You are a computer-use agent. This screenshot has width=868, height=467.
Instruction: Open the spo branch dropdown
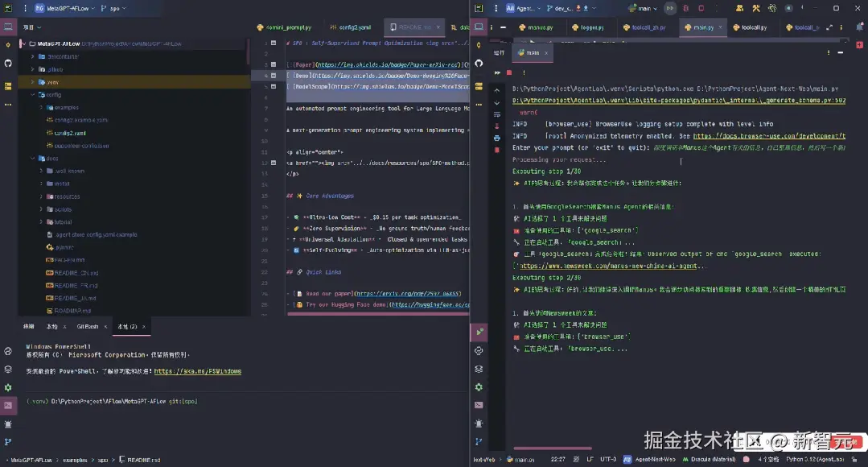pos(114,8)
